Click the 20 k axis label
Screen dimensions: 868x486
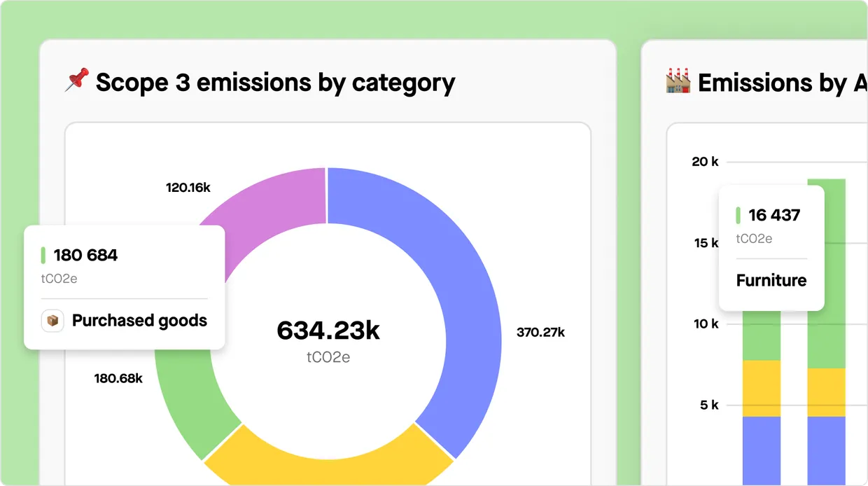point(705,162)
